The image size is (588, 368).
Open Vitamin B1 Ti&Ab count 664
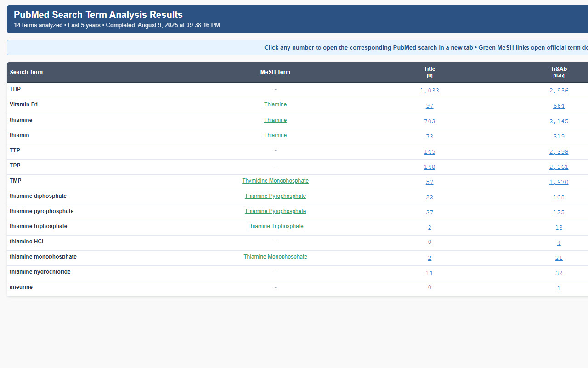(x=559, y=106)
